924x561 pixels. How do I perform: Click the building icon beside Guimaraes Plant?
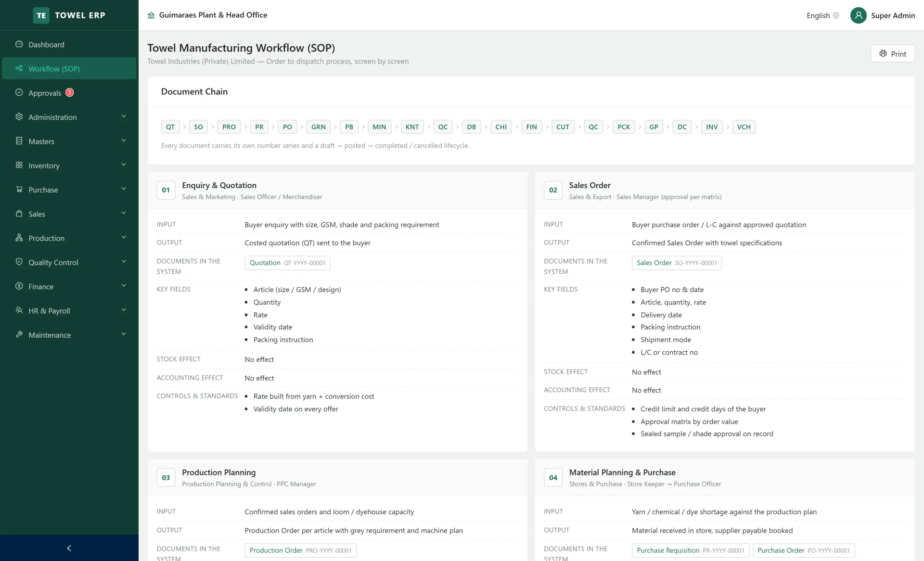(x=151, y=15)
